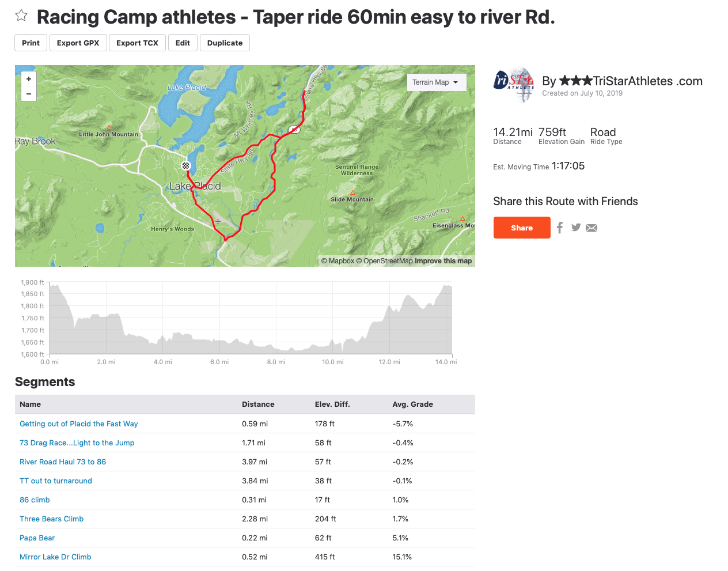This screenshot has height=571, width=728.
Task: Share route on Twitter icon
Action: pos(576,228)
